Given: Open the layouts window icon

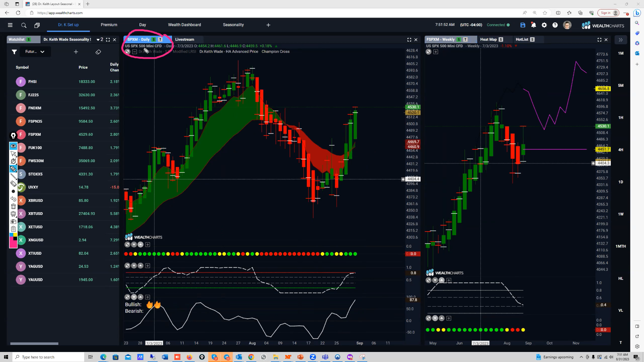Looking at the screenshot, I should [37, 25].
